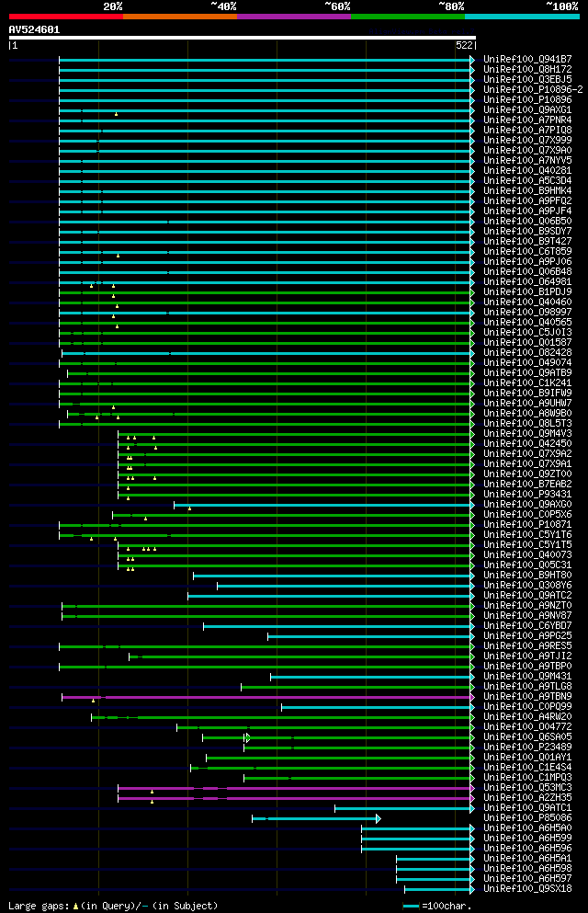Select the UniRef100_Q9ATC2 hit name
The width and height of the screenshot is (588, 913).
[x=527, y=595]
